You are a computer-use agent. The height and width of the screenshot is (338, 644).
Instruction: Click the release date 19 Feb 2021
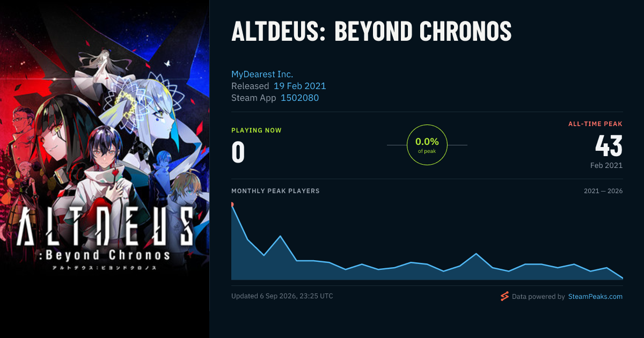pyautogui.click(x=299, y=86)
